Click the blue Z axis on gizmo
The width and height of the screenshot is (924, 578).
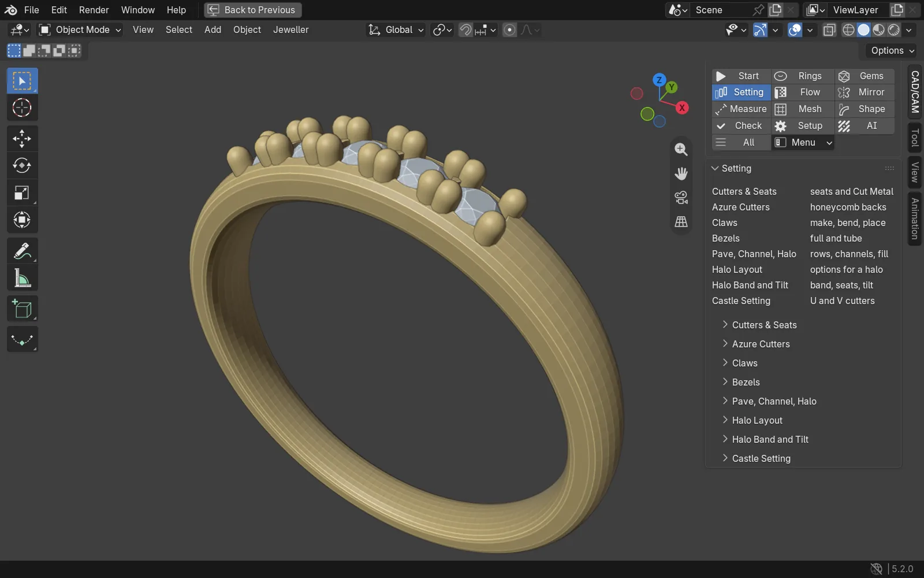pyautogui.click(x=659, y=80)
